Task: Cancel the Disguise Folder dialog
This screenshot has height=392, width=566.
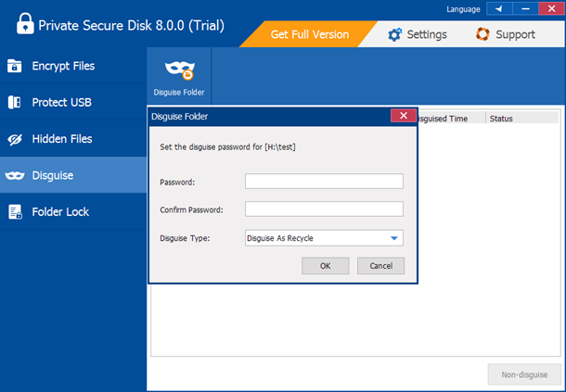Action: tap(380, 266)
